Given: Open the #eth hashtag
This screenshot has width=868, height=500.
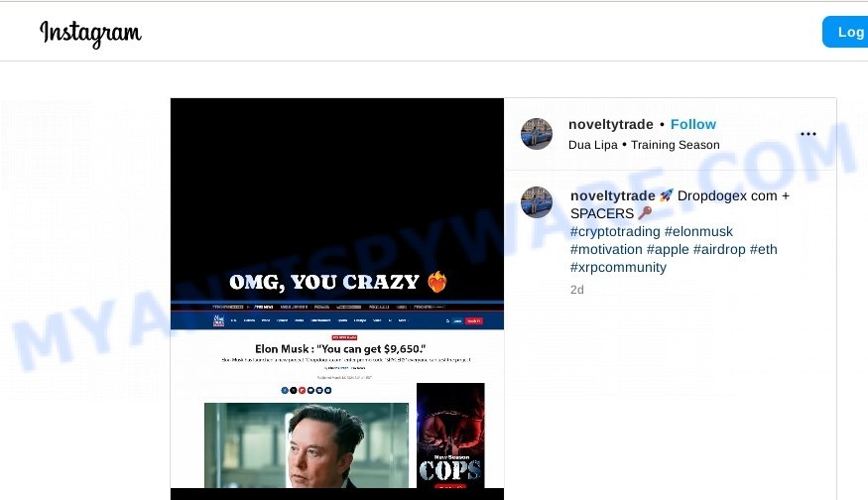Looking at the screenshot, I should [764, 250].
